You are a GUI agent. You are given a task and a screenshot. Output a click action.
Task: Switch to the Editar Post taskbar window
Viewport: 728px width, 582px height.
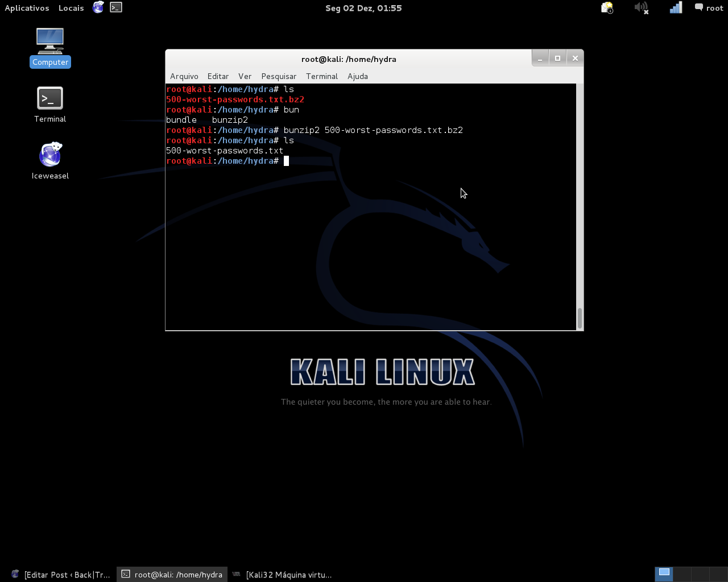pos(60,575)
